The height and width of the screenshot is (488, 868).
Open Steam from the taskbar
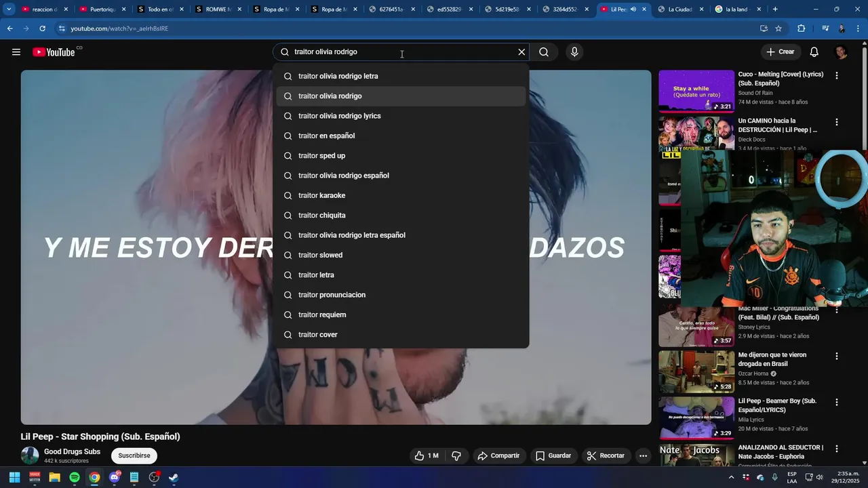[174, 477]
